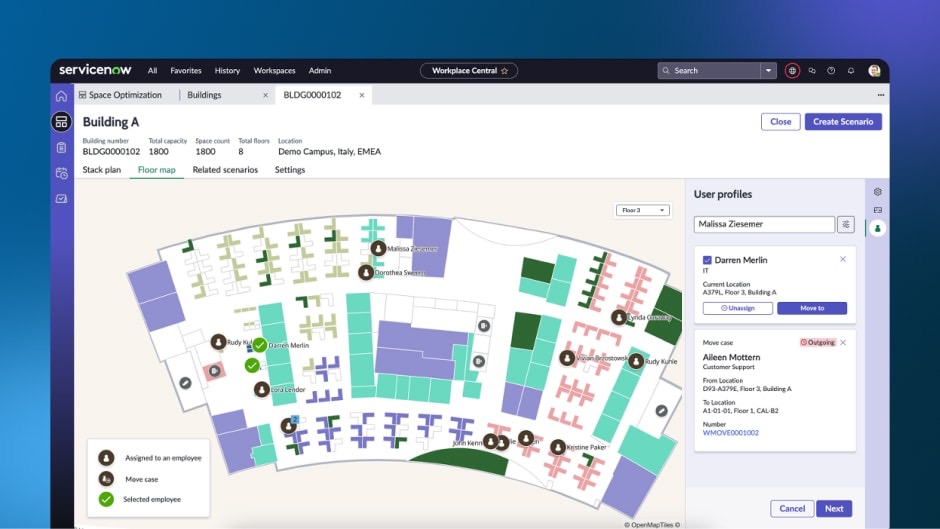This screenshot has height=529, width=940.
Task: Click the more options ellipsis in tab bar
Action: 881,95
